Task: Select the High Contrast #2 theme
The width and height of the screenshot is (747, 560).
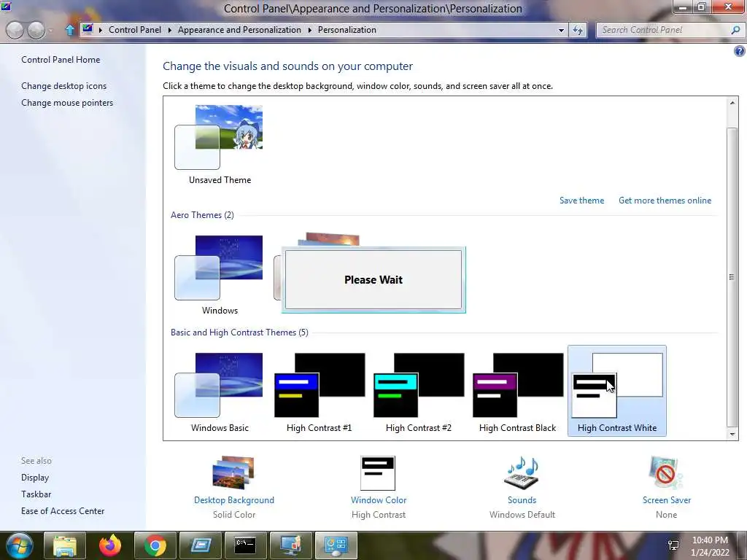Action: 418,392
